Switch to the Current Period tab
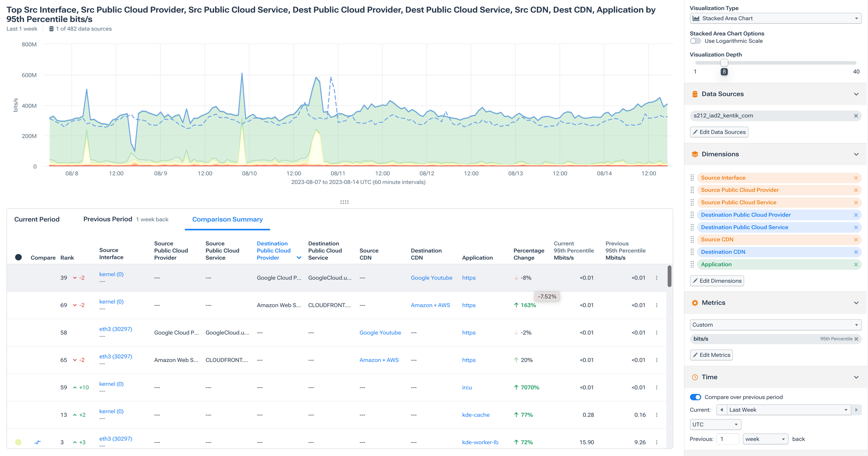This screenshot has width=868, height=456. [x=37, y=219]
